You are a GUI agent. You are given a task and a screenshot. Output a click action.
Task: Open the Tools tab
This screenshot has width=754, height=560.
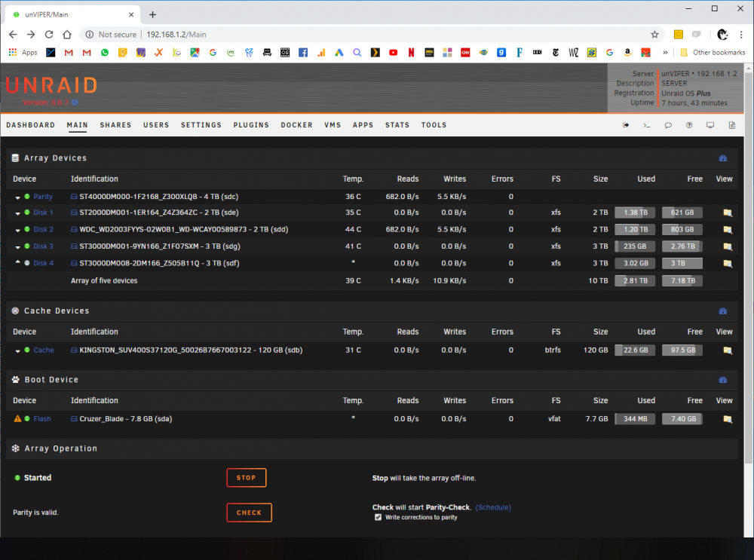434,125
